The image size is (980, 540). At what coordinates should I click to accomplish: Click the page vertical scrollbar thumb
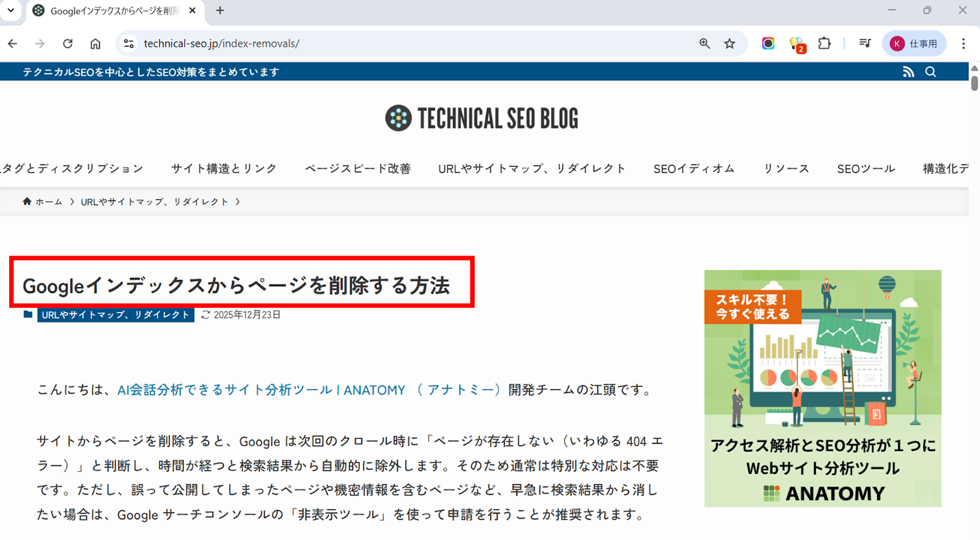[974, 83]
